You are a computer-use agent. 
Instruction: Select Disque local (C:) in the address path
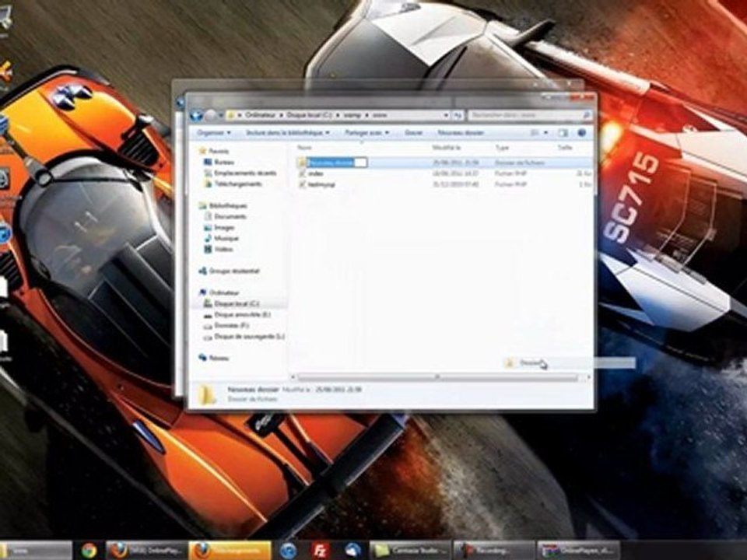tap(309, 115)
